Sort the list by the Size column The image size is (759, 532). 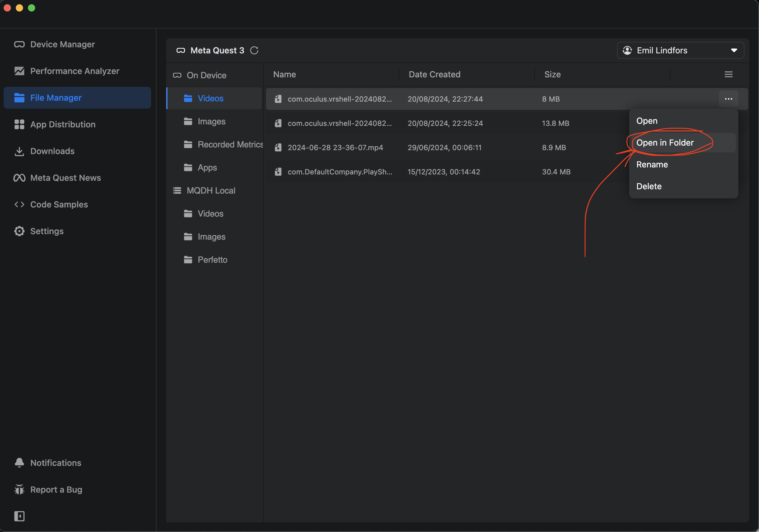click(552, 74)
